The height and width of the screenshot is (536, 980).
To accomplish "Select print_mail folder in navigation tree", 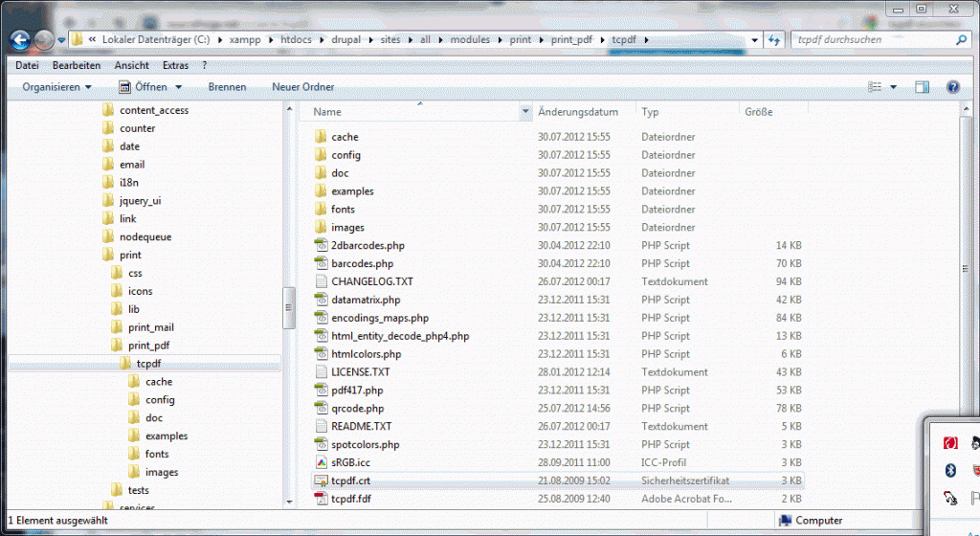I will click(x=150, y=327).
